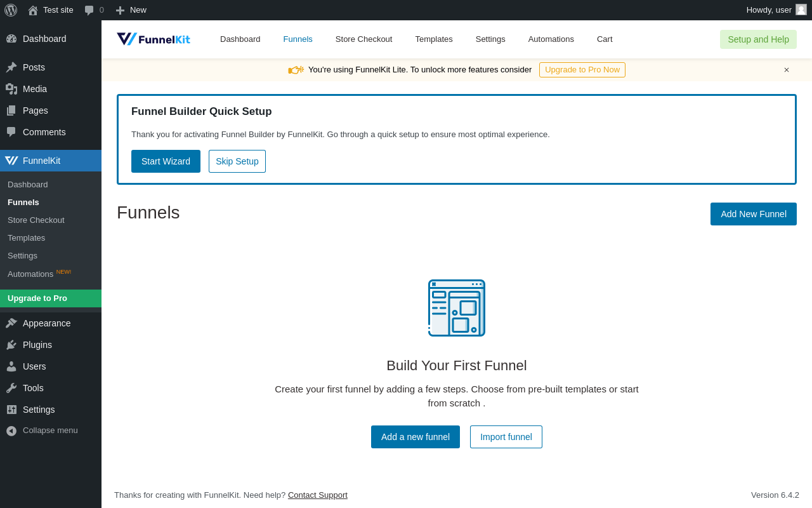Open the comments bubble icon in admin bar
The height and width of the screenshot is (508, 812).
[x=89, y=10]
